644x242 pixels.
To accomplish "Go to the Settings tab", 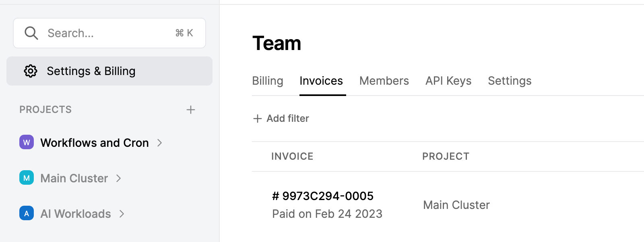I will click(510, 81).
